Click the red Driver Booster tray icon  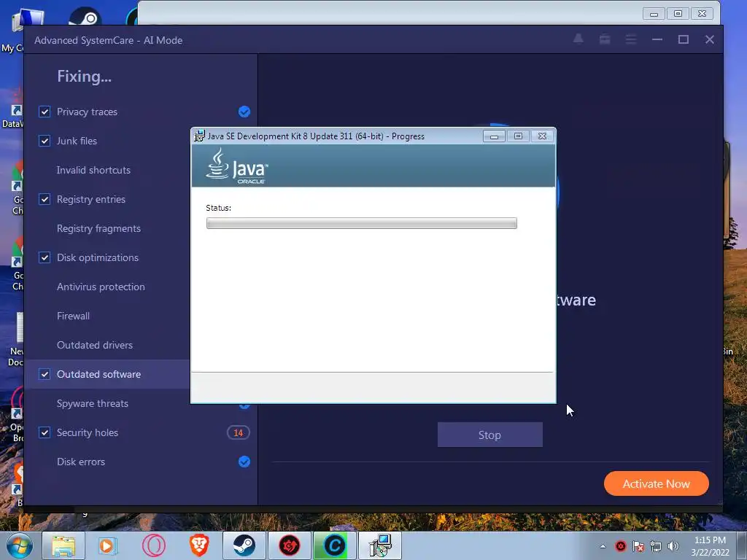pos(620,546)
